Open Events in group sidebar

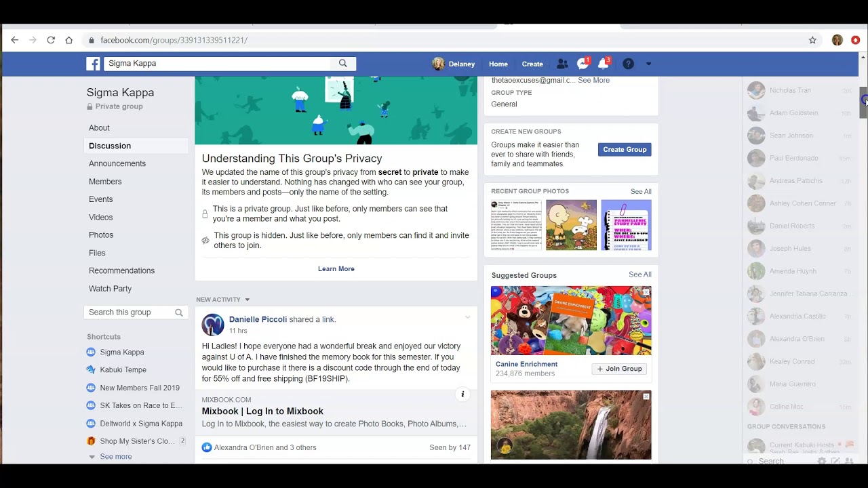pyautogui.click(x=100, y=199)
